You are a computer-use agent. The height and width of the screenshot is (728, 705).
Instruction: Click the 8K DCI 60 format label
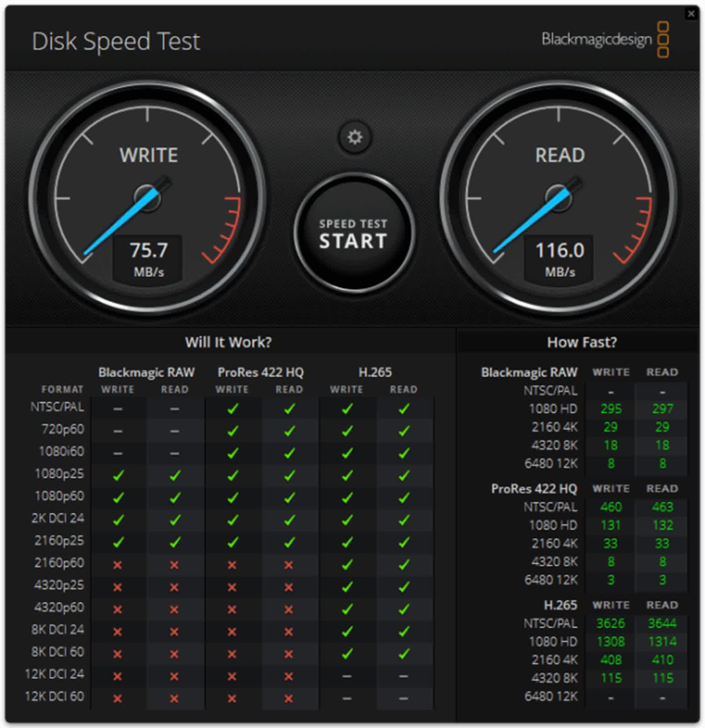coord(58,652)
